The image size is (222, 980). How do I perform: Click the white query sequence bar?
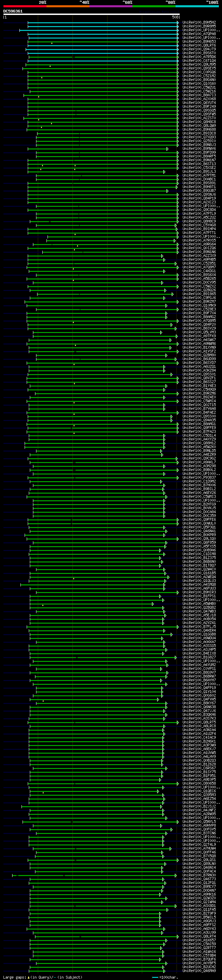(x=92, y=15)
